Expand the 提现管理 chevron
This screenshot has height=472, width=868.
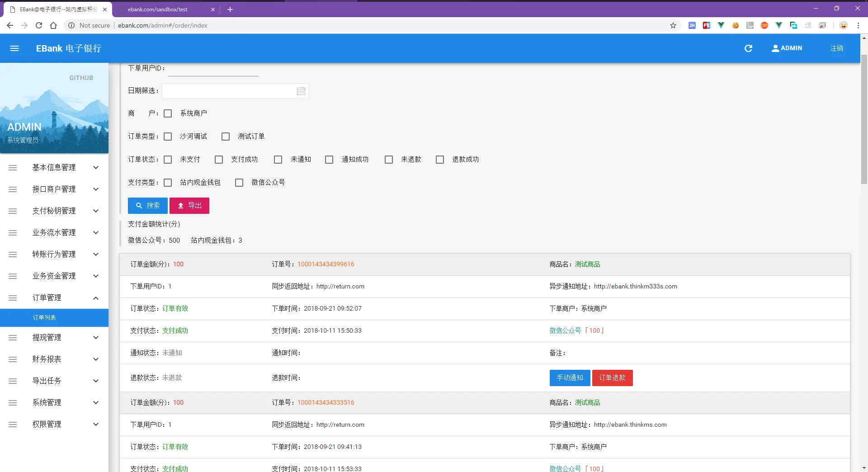coord(96,338)
